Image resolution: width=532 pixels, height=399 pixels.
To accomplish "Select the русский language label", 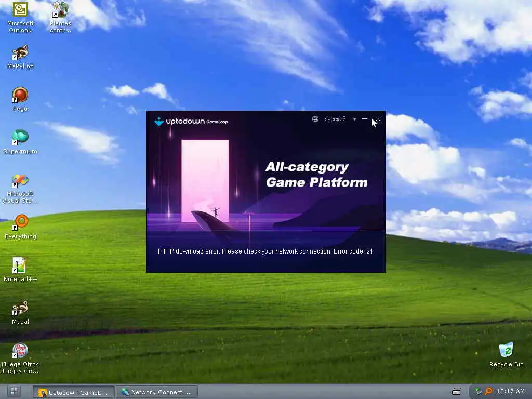I will pyautogui.click(x=335, y=119).
